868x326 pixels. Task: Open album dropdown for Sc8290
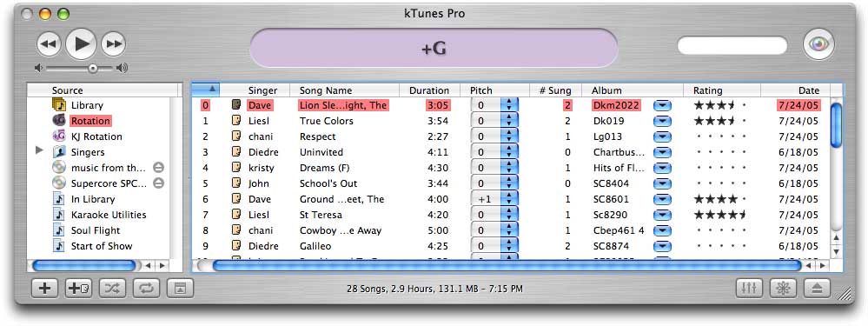pyautogui.click(x=662, y=215)
